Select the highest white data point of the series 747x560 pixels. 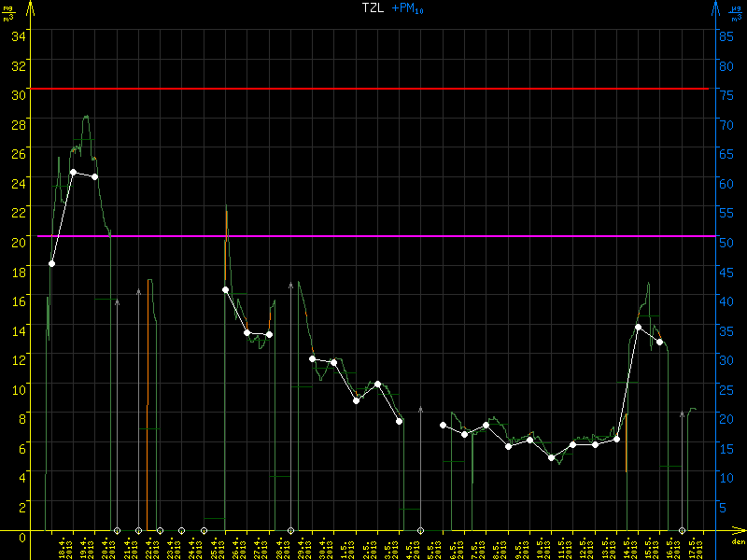coord(73,172)
